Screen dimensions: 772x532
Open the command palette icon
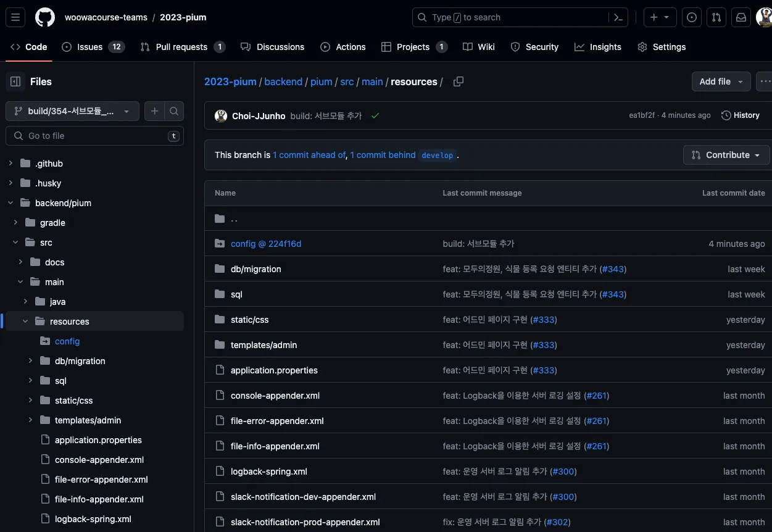(618, 17)
